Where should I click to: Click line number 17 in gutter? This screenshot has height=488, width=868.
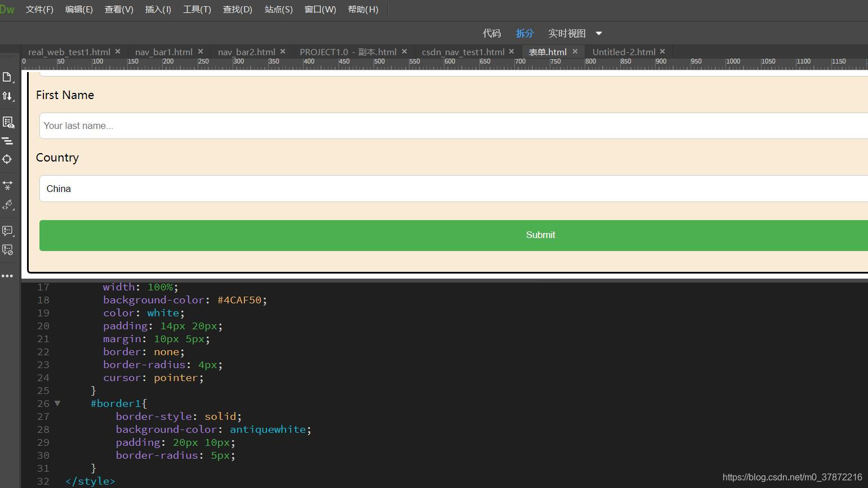[x=43, y=287]
